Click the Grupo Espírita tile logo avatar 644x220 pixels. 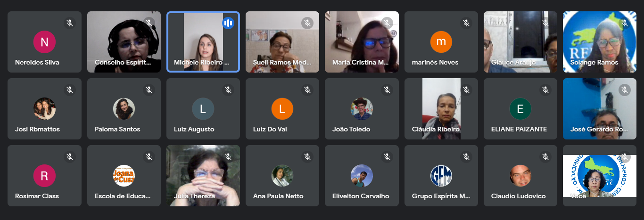(x=441, y=176)
